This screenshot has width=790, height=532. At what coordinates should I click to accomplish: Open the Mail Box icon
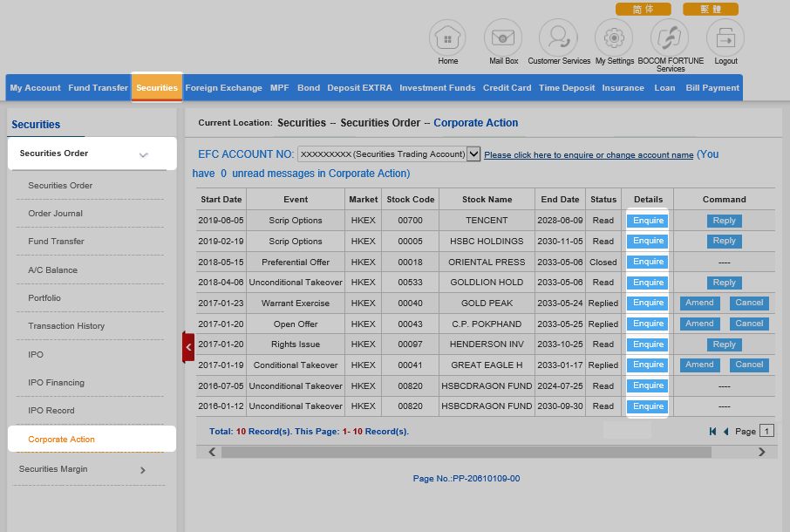coord(503,38)
